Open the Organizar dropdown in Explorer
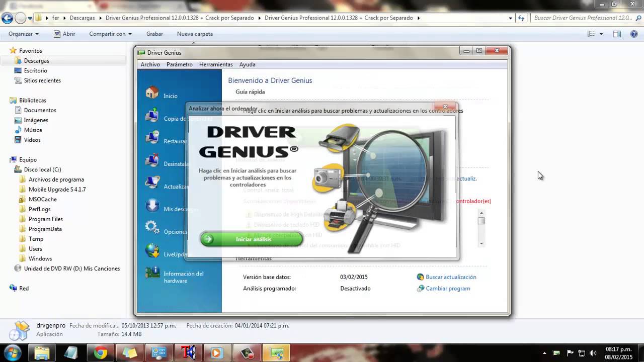 point(24,34)
